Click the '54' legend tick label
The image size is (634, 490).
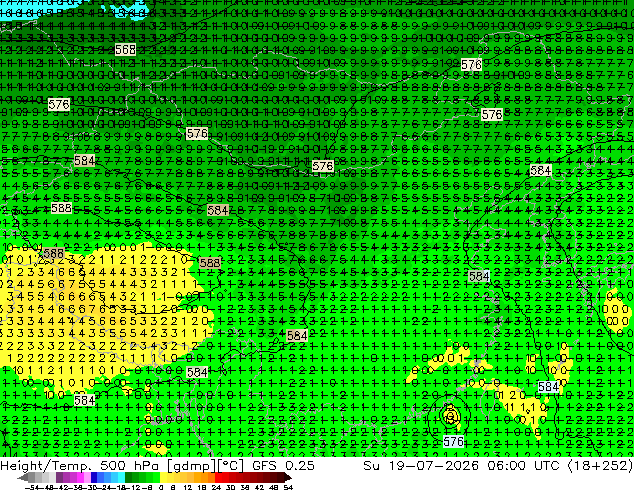click(x=288, y=487)
